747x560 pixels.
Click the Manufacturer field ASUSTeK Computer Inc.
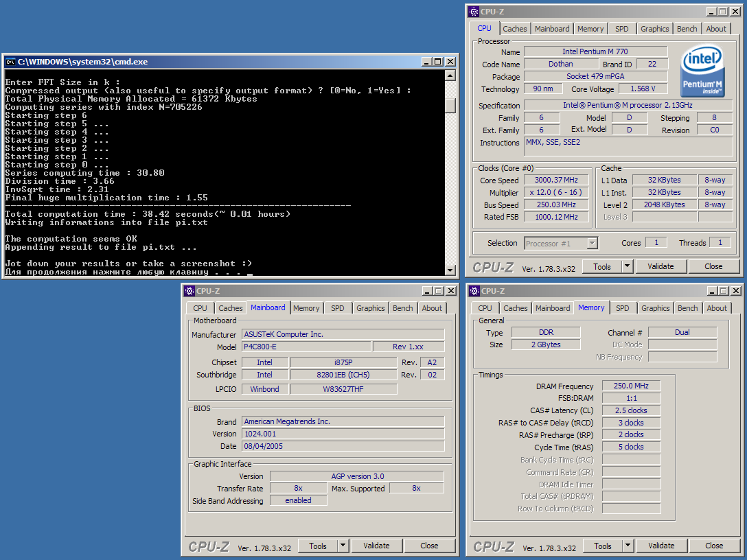[x=343, y=334]
